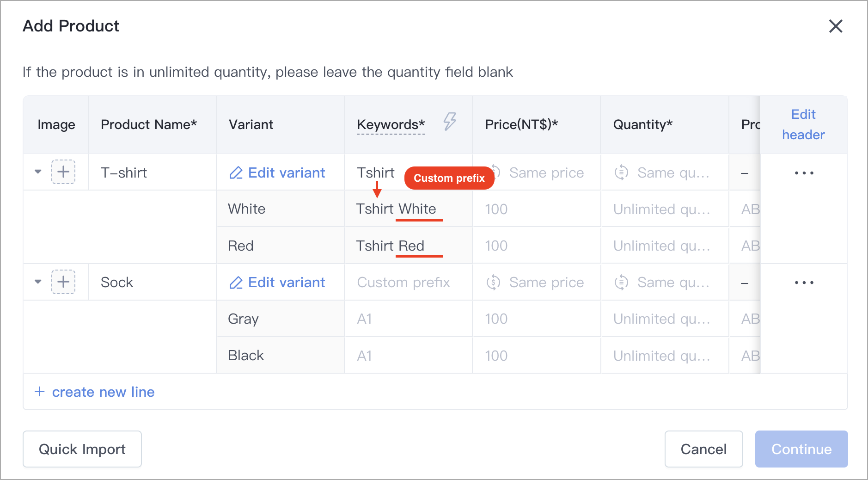Add image for the Sock product
This screenshot has height=480, width=868.
(x=63, y=282)
